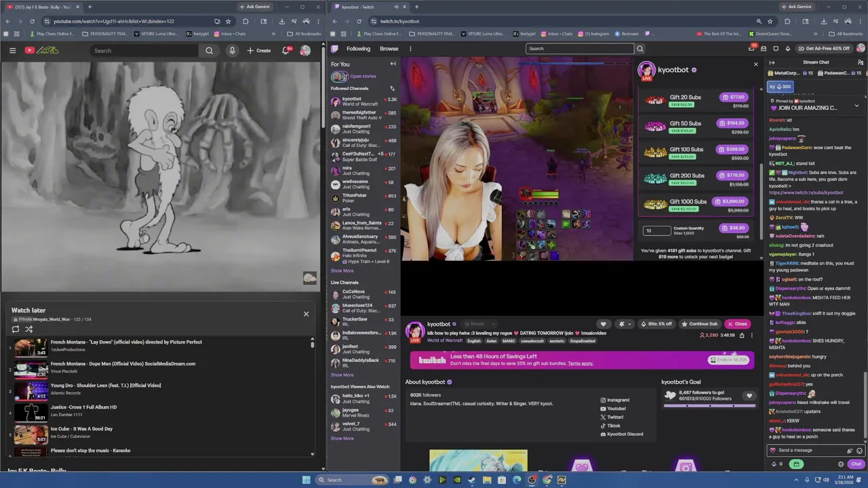Sort Followed Channels list

(392, 88)
